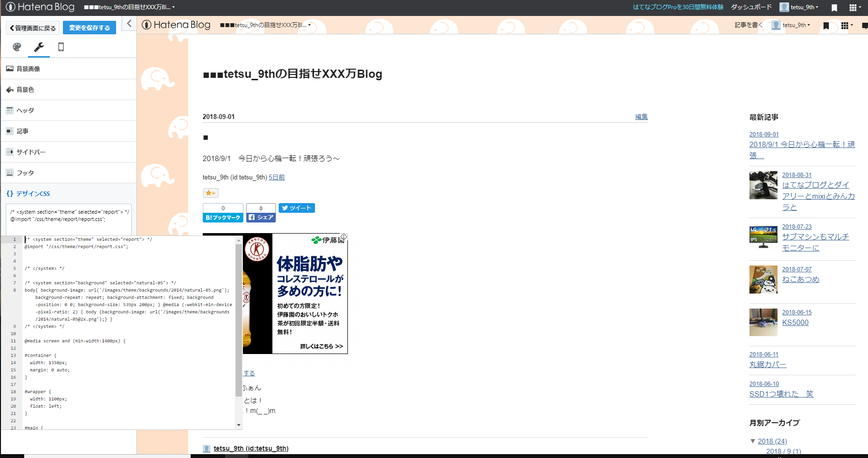The height and width of the screenshot is (458, 868).
Task: Click はてなブログPro free trial link
Action: coord(677,7)
